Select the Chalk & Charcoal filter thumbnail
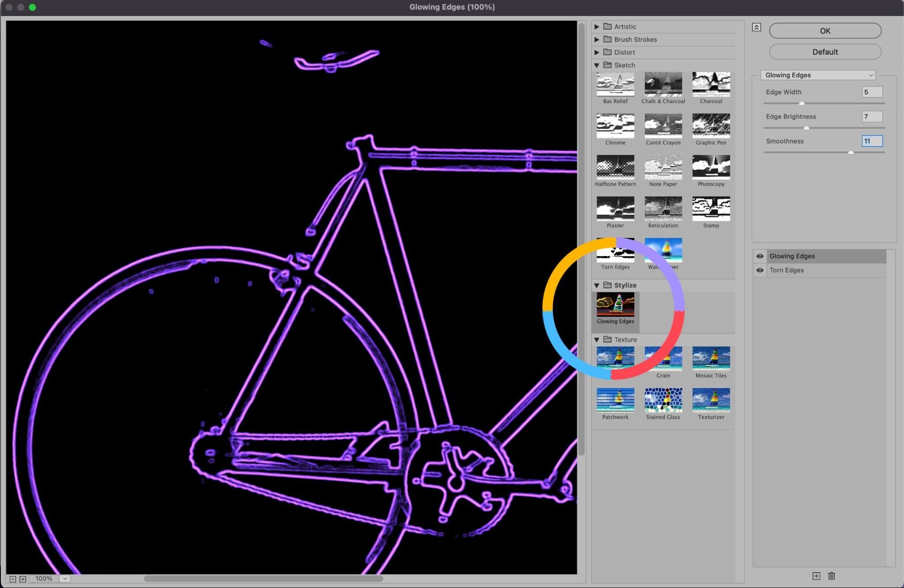 click(663, 85)
